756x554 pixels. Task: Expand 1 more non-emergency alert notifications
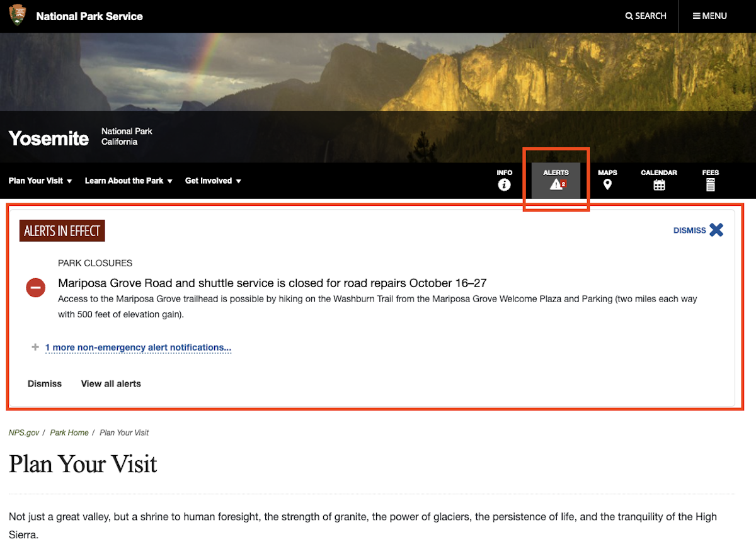[138, 348]
